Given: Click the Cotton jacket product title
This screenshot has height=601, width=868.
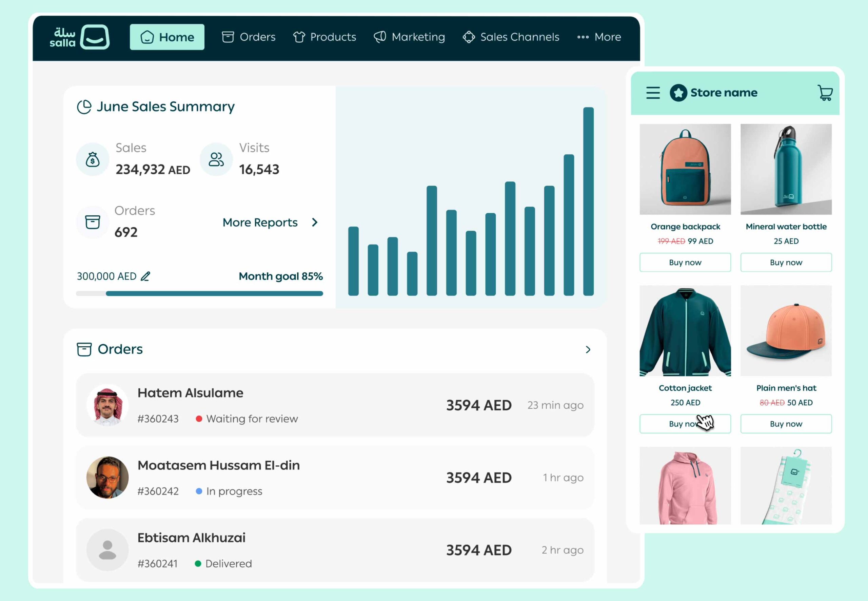Looking at the screenshot, I should pos(685,388).
